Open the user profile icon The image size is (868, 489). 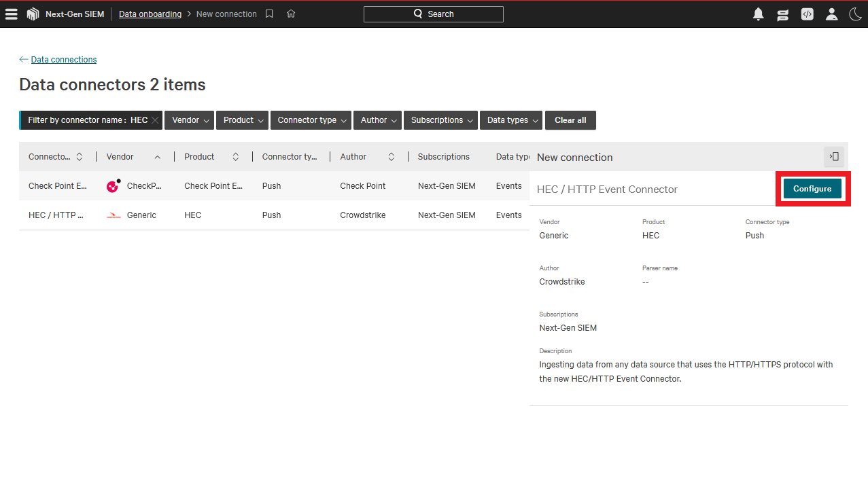tap(831, 14)
